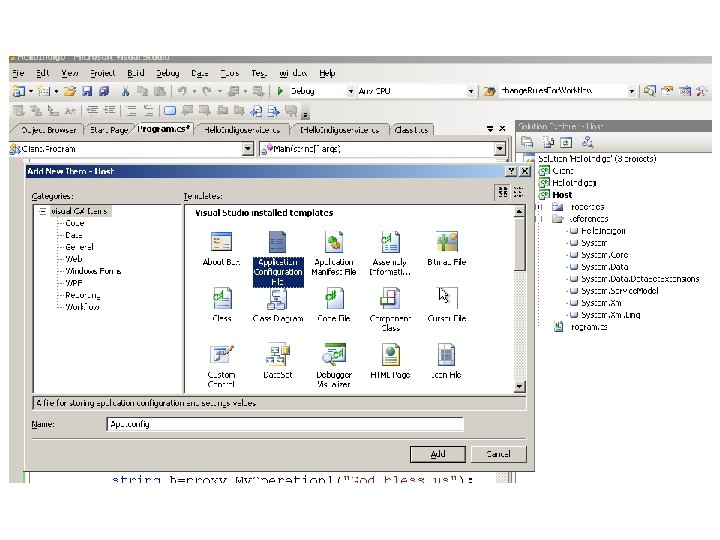Open the Debug menu

pyautogui.click(x=168, y=73)
